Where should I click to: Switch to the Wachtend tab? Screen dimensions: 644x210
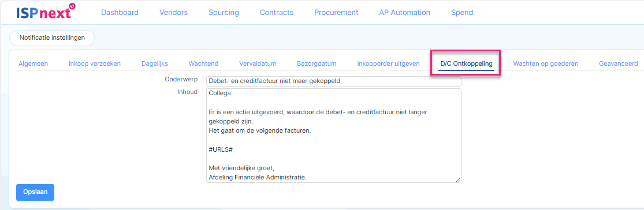(x=203, y=63)
